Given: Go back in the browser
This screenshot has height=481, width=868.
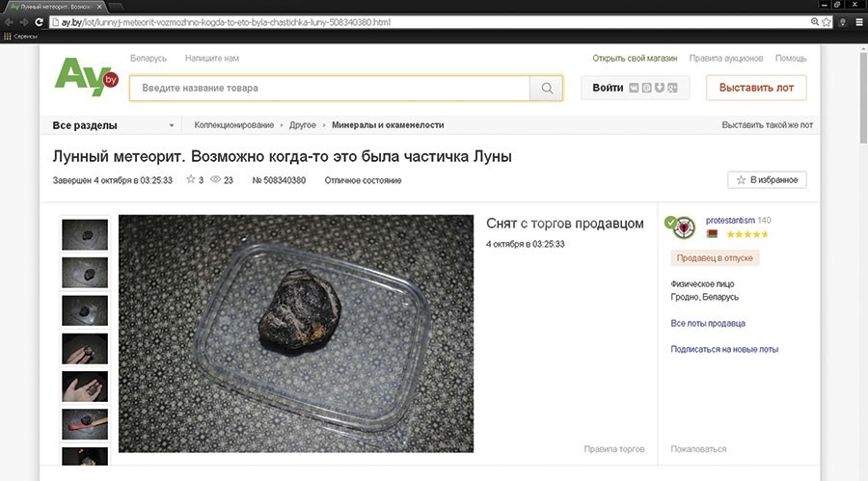Looking at the screenshot, I should click(x=9, y=22).
